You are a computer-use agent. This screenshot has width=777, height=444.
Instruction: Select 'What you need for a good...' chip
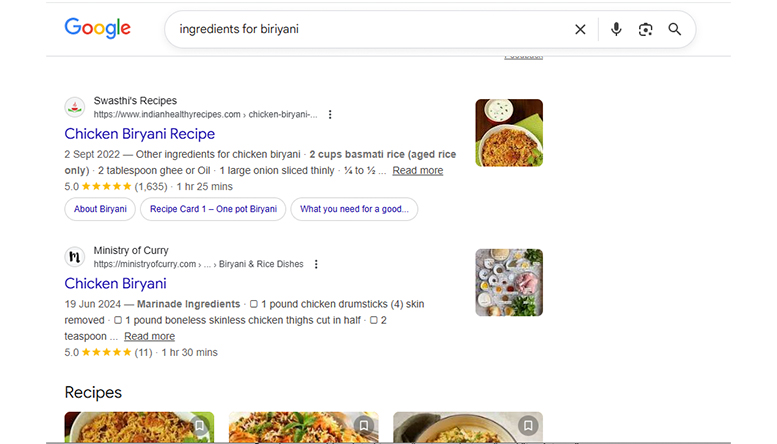pyautogui.click(x=354, y=209)
